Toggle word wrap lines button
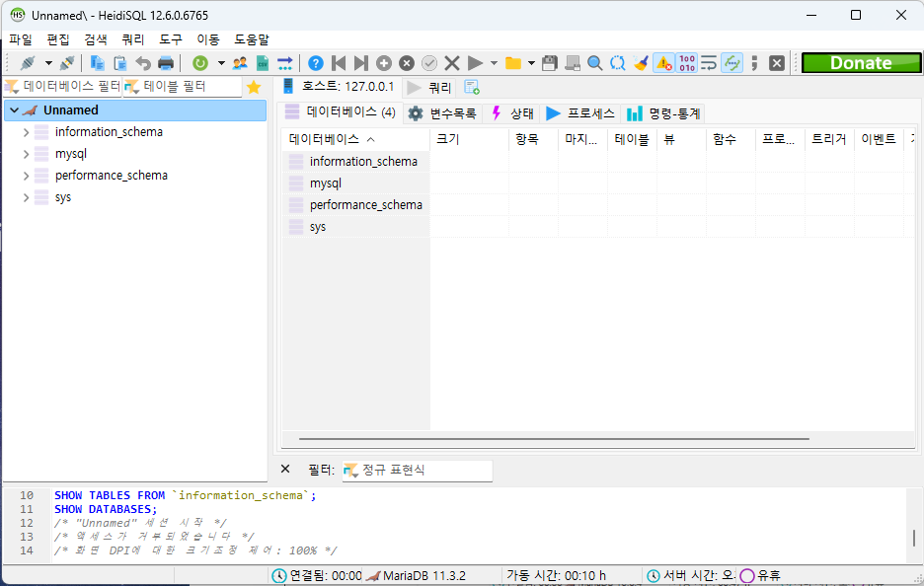The width and height of the screenshot is (924, 586). click(x=709, y=63)
